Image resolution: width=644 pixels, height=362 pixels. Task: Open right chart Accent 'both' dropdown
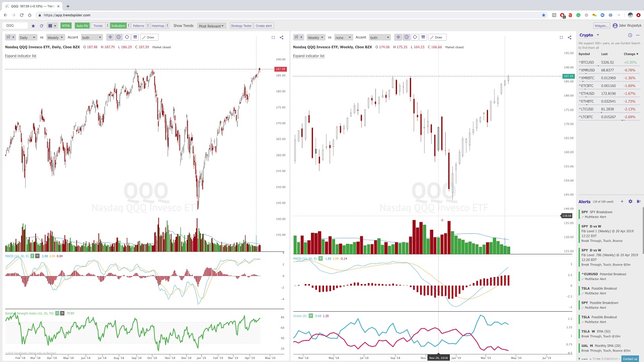(379, 37)
